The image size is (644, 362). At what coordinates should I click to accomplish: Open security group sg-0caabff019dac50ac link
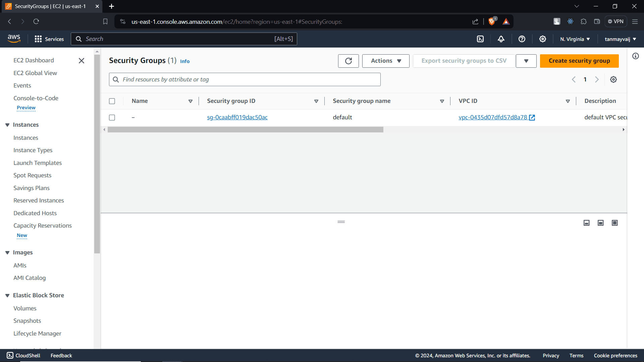tap(237, 117)
